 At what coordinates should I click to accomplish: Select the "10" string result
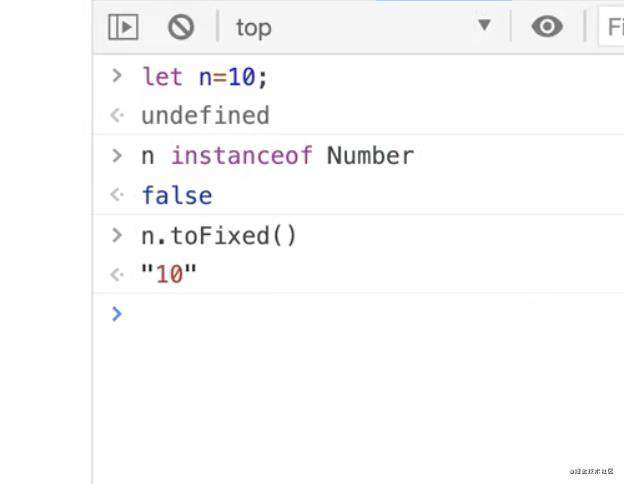click(169, 274)
